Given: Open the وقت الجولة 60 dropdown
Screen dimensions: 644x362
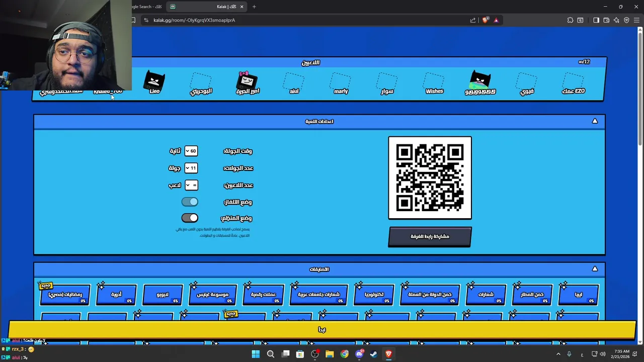Looking at the screenshot, I should click(191, 151).
